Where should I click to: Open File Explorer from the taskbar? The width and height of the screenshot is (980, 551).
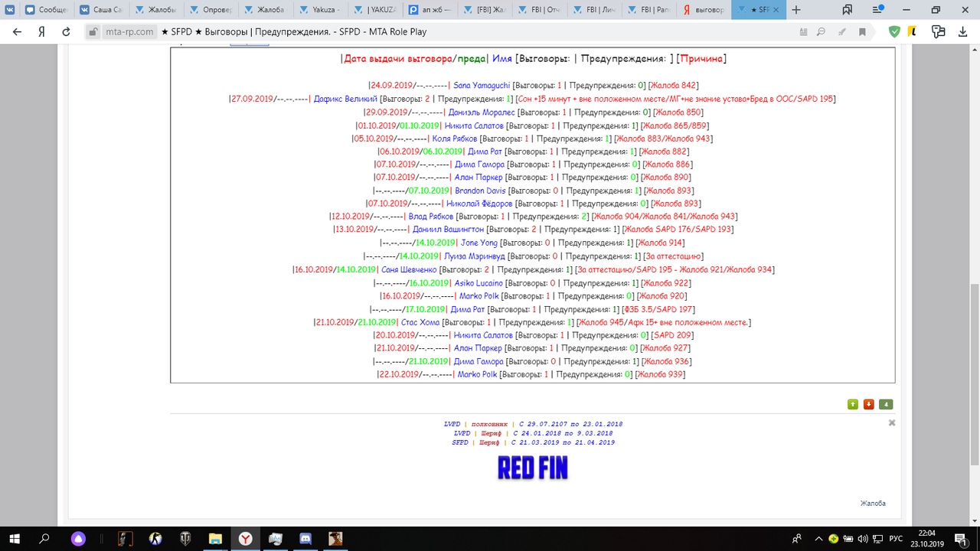pyautogui.click(x=215, y=539)
